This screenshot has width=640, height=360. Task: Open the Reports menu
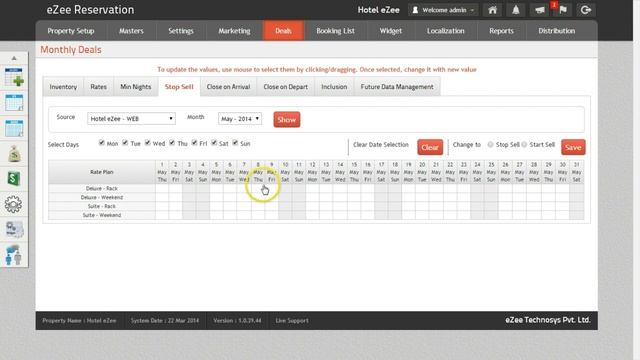click(501, 31)
